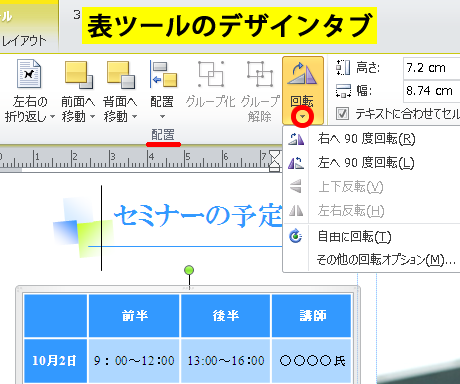The image size is (460, 384).
Task: Click the 高さ height icon
Action: [343, 68]
